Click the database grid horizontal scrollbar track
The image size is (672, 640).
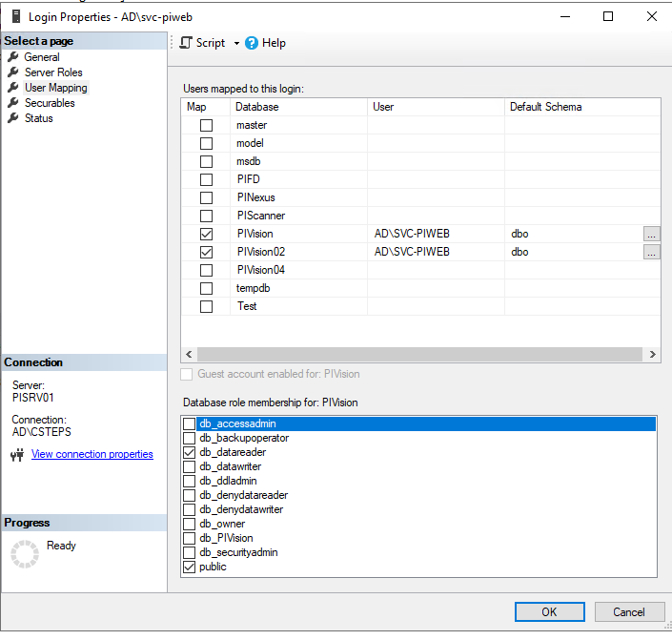[x=419, y=354]
